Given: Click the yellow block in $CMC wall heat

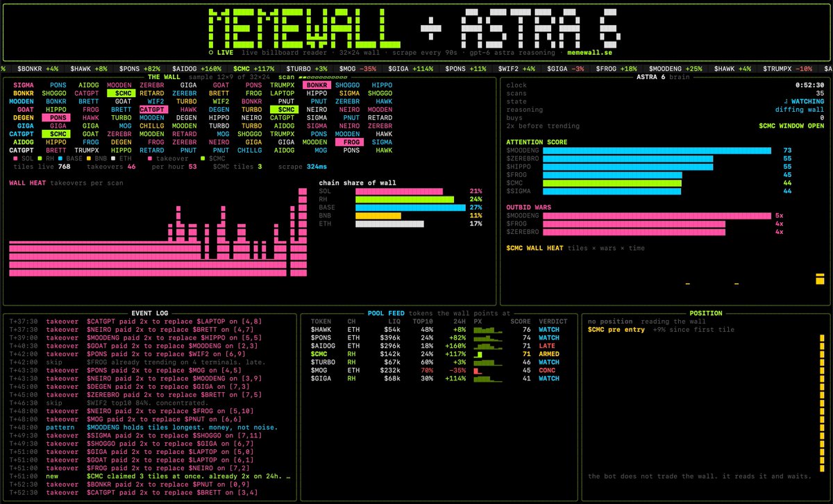Looking at the screenshot, I should tap(820, 279).
